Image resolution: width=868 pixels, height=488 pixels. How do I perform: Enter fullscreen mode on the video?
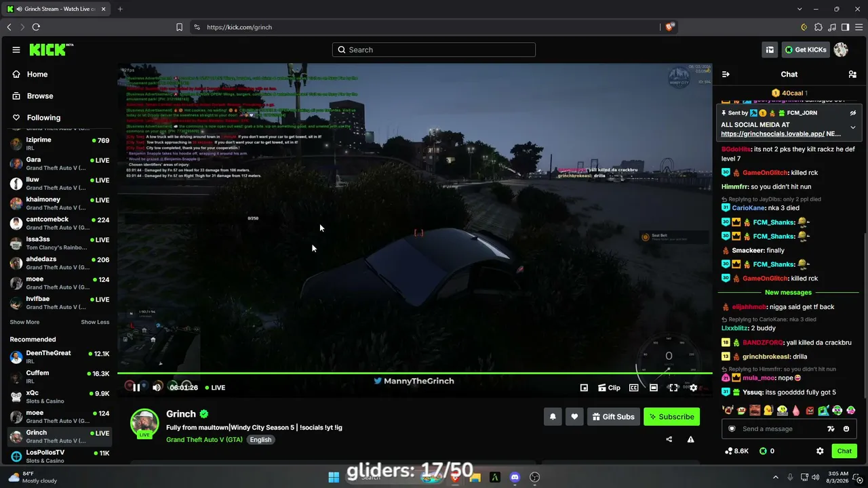tap(673, 388)
